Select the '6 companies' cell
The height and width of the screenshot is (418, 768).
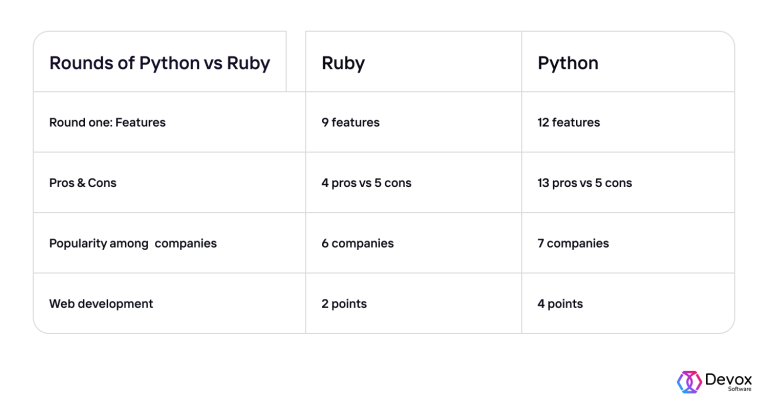[x=357, y=243]
